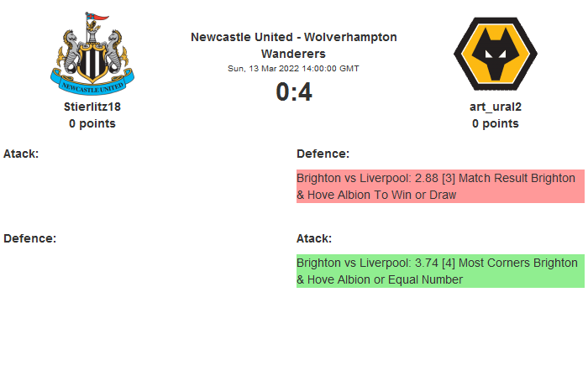The height and width of the screenshot is (386, 588).
Task: Click 0 points under Stierlitz18
Action: pos(92,123)
